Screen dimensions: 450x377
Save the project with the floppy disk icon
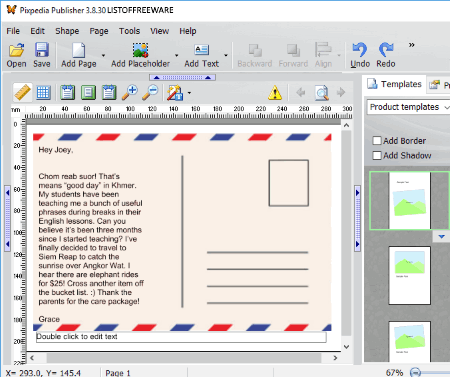(x=42, y=50)
